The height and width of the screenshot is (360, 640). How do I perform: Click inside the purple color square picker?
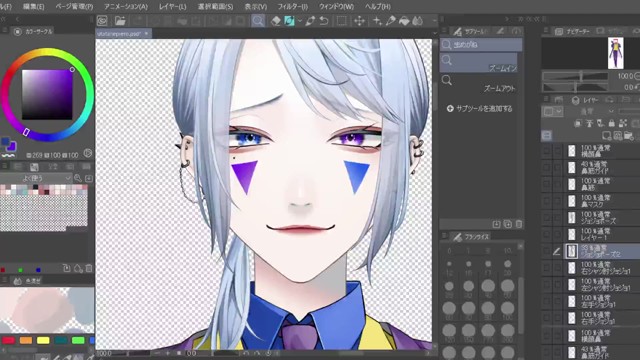[x=47, y=94]
